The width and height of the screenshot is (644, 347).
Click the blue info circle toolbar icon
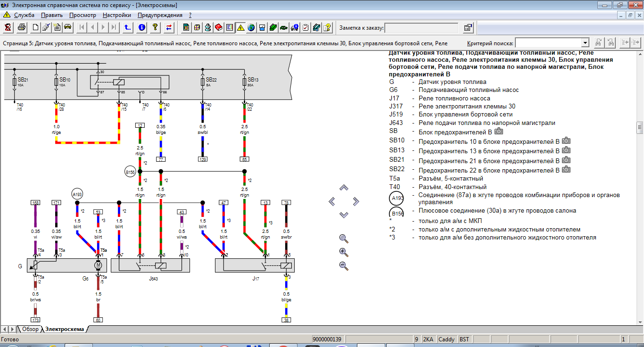pos(141,27)
